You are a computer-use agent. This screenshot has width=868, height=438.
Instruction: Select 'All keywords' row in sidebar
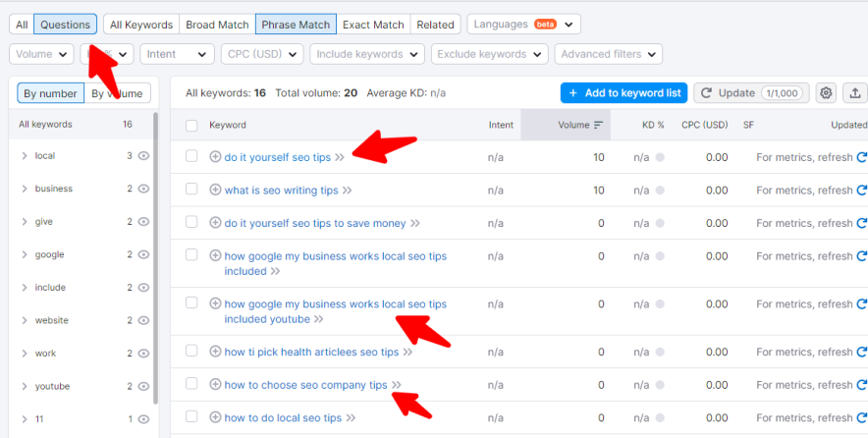[x=81, y=125]
